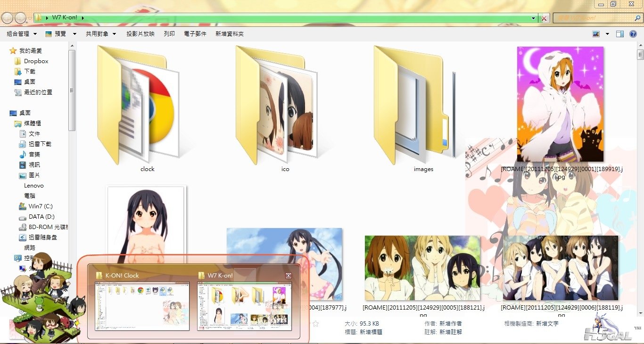The height and width of the screenshot is (344, 644).
Task: Edit the 新增標題 title field
Action: tap(371, 332)
